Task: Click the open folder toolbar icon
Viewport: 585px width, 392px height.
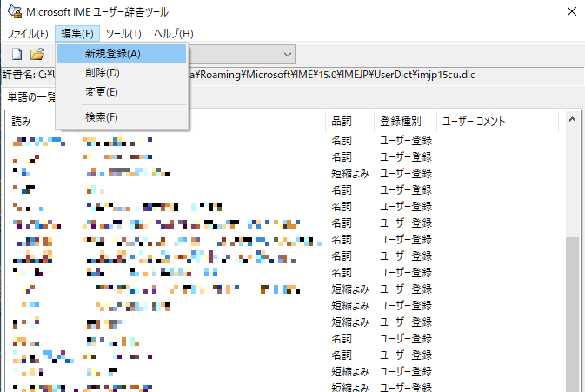Action: (37, 54)
